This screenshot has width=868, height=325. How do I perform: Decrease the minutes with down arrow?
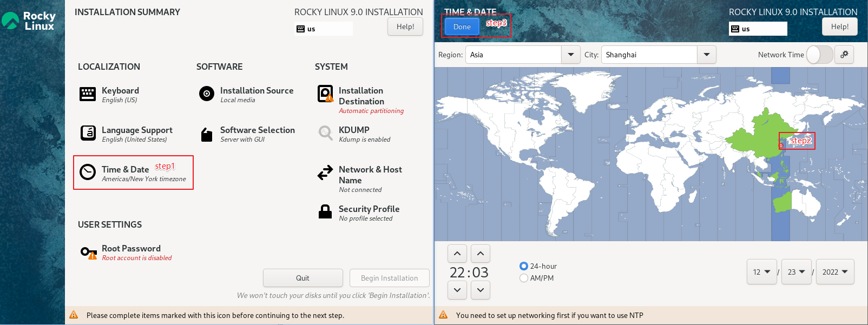click(x=481, y=290)
